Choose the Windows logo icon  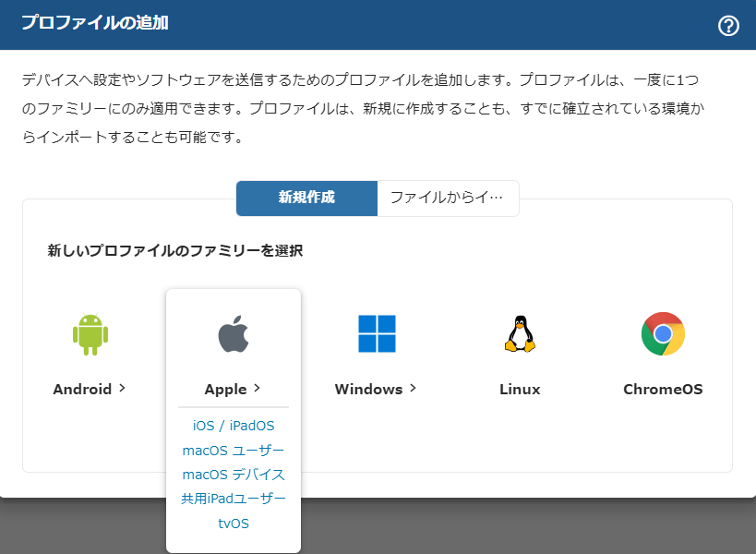click(x=377, y=333)
